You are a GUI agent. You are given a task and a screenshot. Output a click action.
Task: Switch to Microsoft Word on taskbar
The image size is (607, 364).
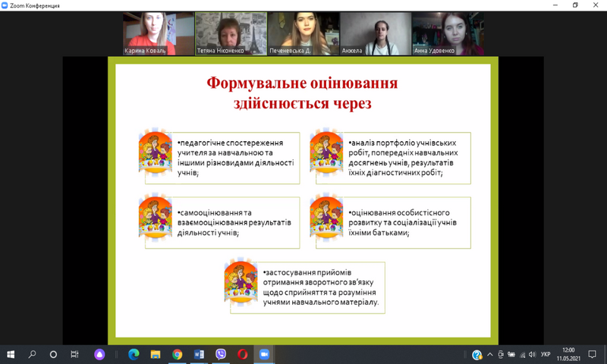coord(199,354)
